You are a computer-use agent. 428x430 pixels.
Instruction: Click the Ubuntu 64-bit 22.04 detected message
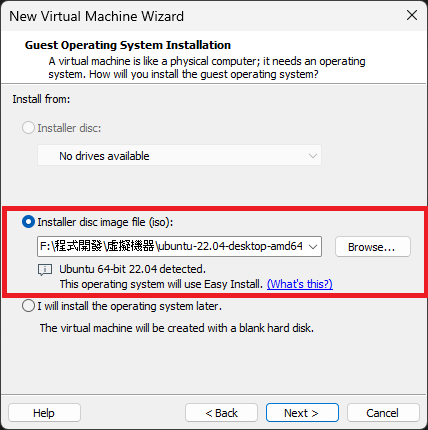pos(133,269)
